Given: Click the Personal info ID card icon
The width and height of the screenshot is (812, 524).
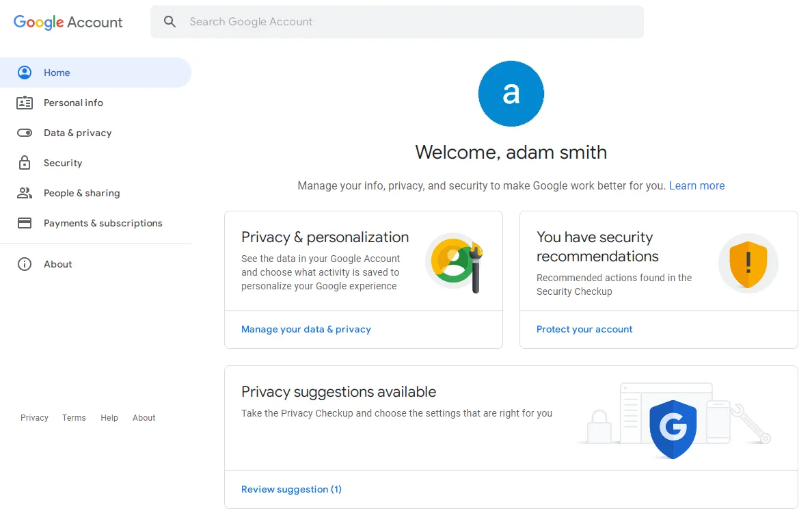Looking at the screenshot, I should pyautogui.click(x=25, y=103).
